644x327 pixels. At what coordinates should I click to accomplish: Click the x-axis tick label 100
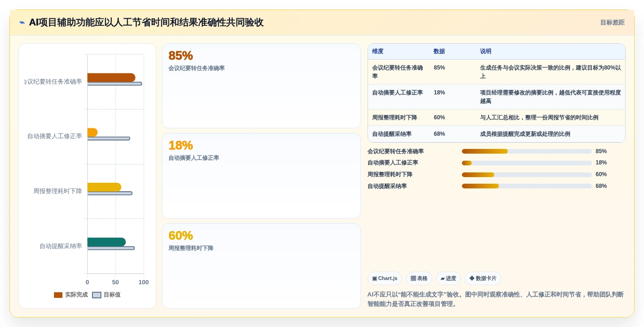coord(144,282)
